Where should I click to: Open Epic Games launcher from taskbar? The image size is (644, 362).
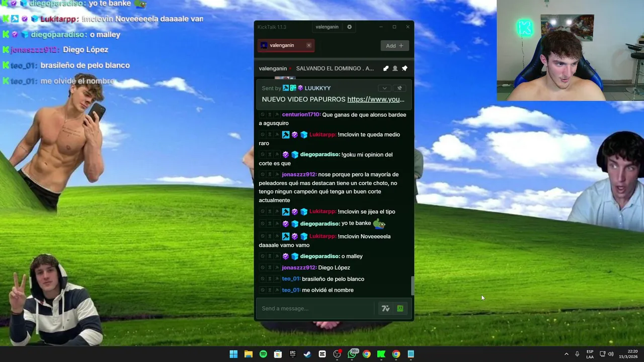293,354
